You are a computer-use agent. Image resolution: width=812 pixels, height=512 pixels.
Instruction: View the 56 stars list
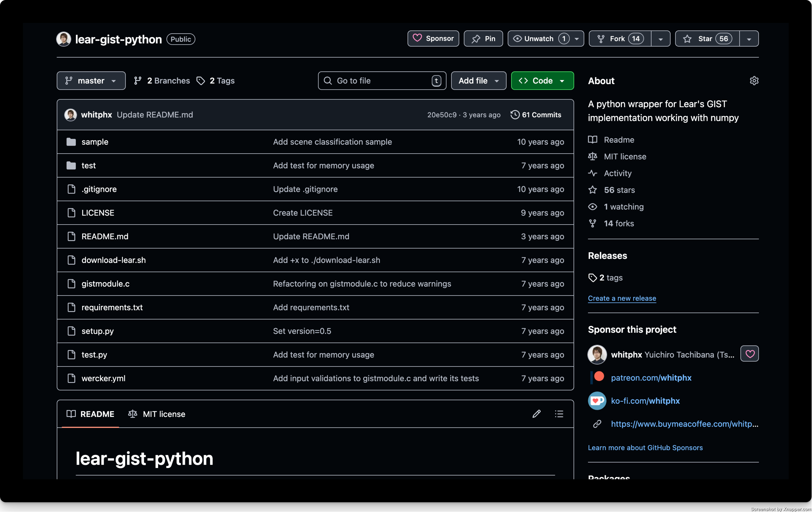pos(619,190)
